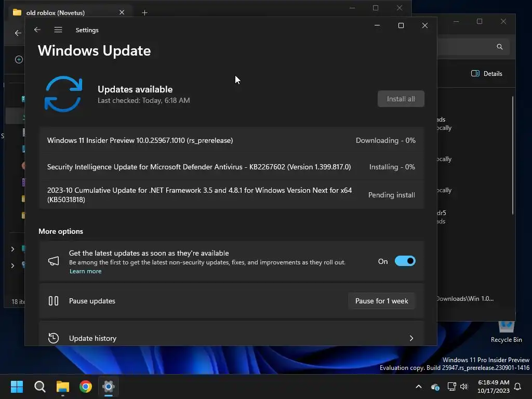532x399 pixels.
Task: Click the pause updates icon
Action: pos(54,301)
